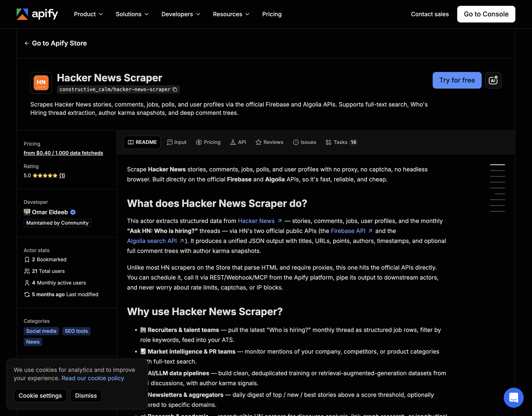Image resolution: width=532 pixels, height=416 pixels.
Task: Open the AI assistant icon button
Action: pos(493,80)
